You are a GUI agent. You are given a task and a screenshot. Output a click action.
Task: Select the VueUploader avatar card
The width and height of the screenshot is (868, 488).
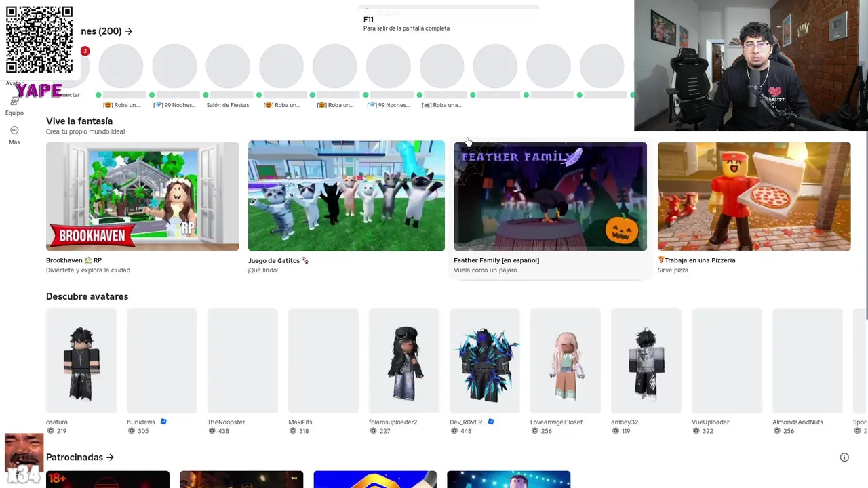[x=727, y=361]
